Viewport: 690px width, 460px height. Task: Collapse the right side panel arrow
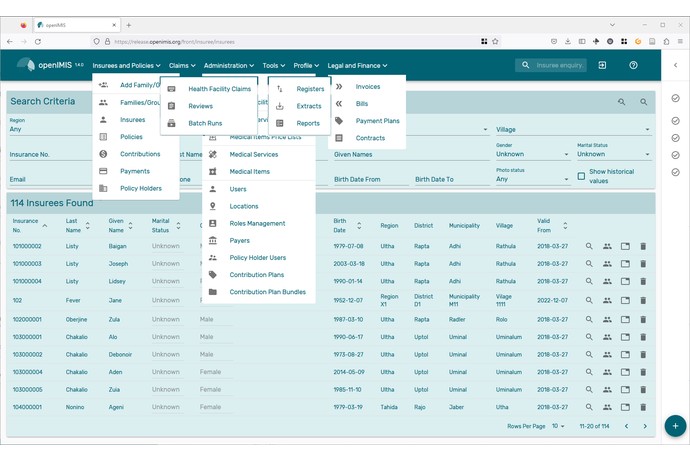675,65
